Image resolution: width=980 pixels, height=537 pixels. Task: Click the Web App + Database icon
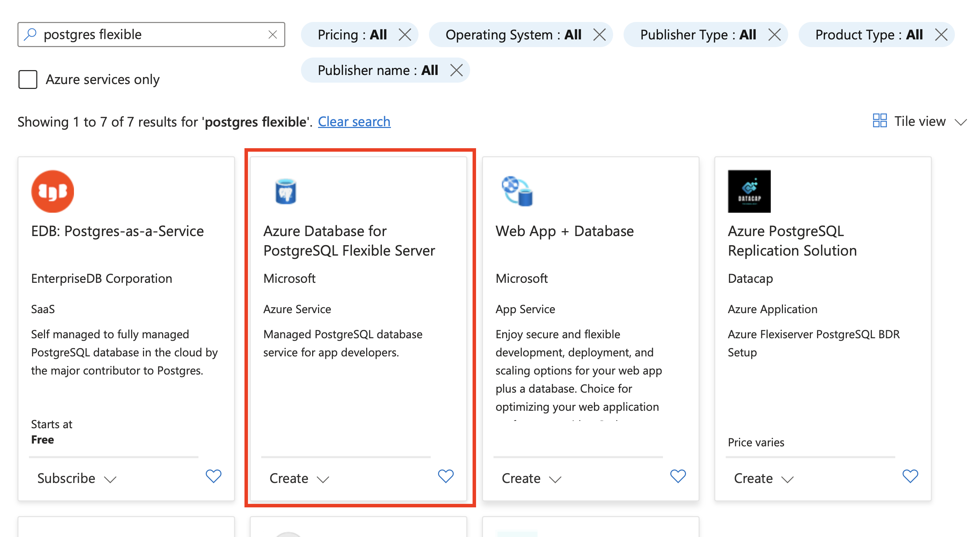(x=517, y=191)
